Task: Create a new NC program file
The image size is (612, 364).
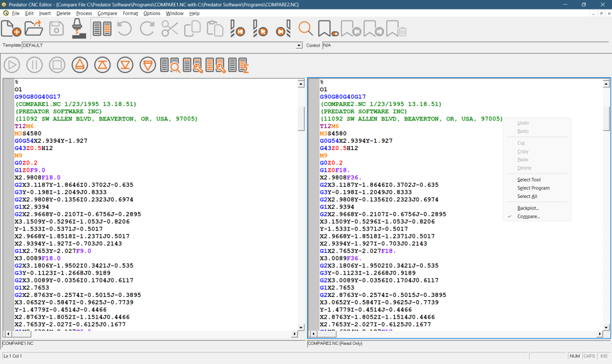Action: click(x=11, y=28)
